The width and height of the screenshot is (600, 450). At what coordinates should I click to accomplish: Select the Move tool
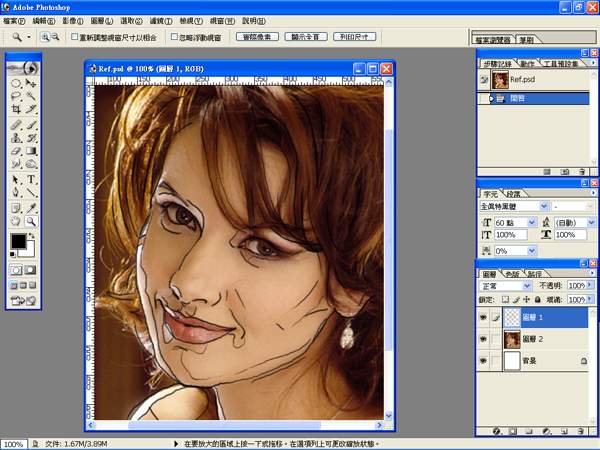(31, 83)
